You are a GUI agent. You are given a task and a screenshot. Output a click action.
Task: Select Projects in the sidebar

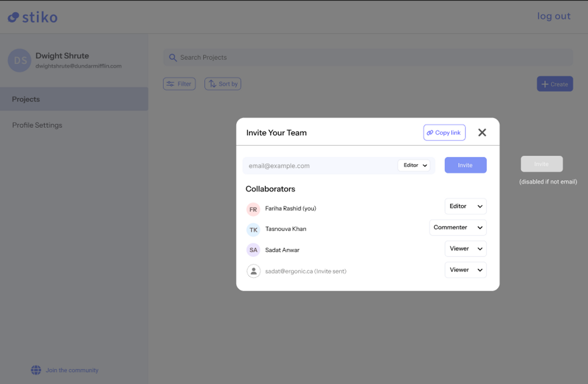(x=74, y=99)
